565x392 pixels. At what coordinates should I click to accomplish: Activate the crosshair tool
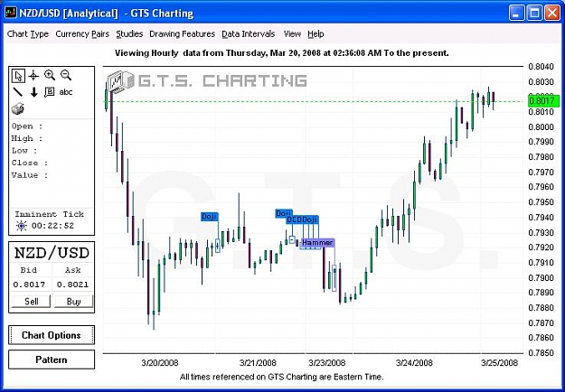pyautogui.click(x=33, y=76)
